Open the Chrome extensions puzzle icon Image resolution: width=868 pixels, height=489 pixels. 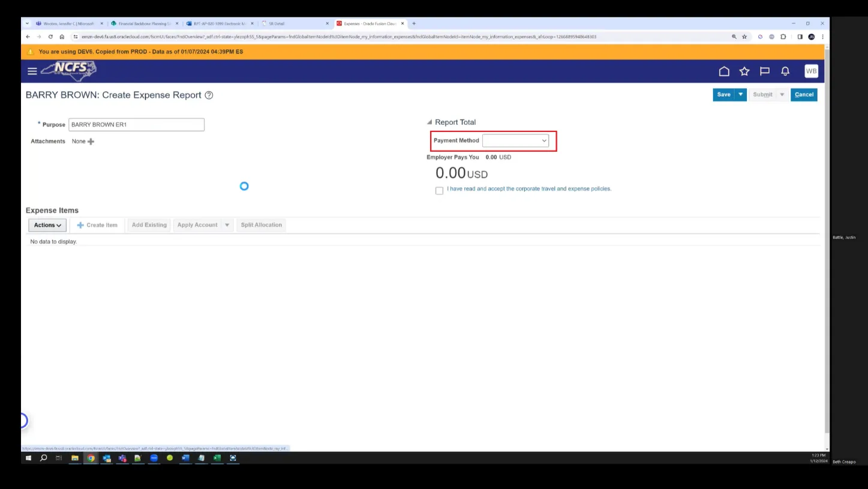click(783, 37)
